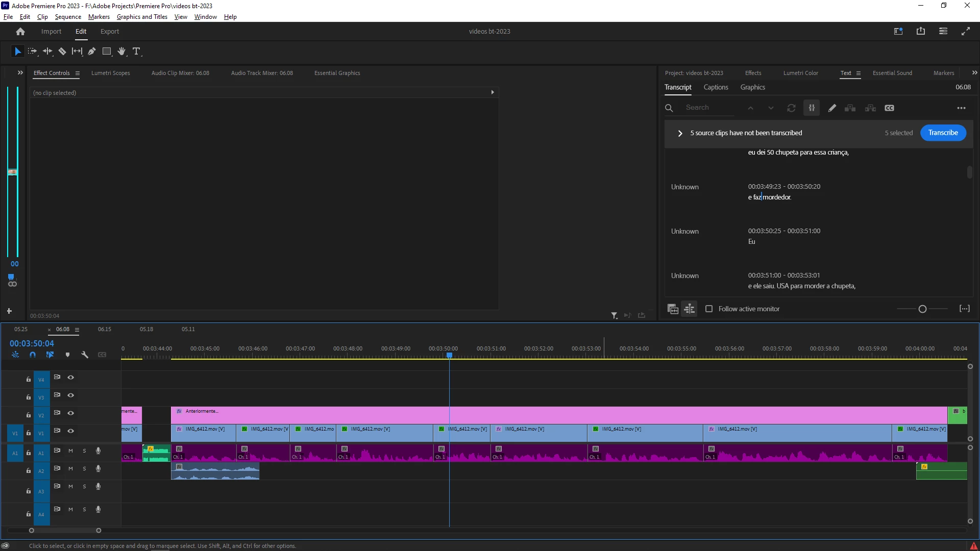The image size is (980, 551).
Task: Select the Type tool
Action: coord(136,52)
